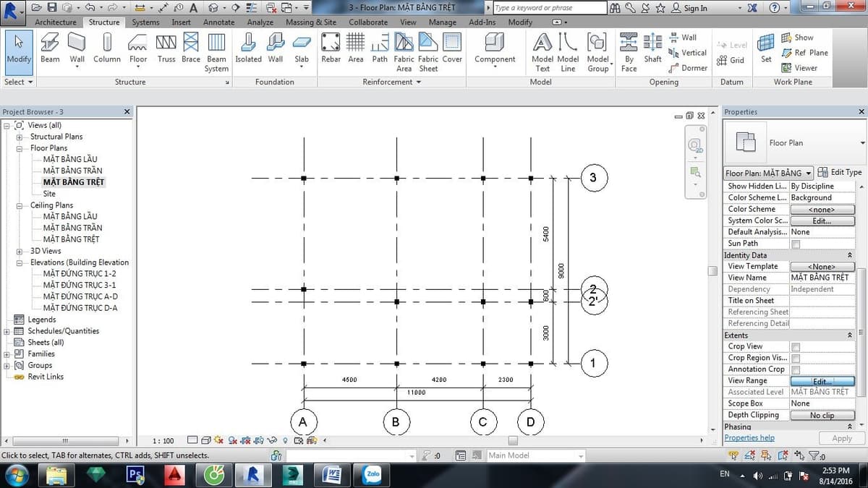Open the Floor Plan: MẶT BẰNG instance dropdown
Screen dimensions: 868x488
(768, 173)
